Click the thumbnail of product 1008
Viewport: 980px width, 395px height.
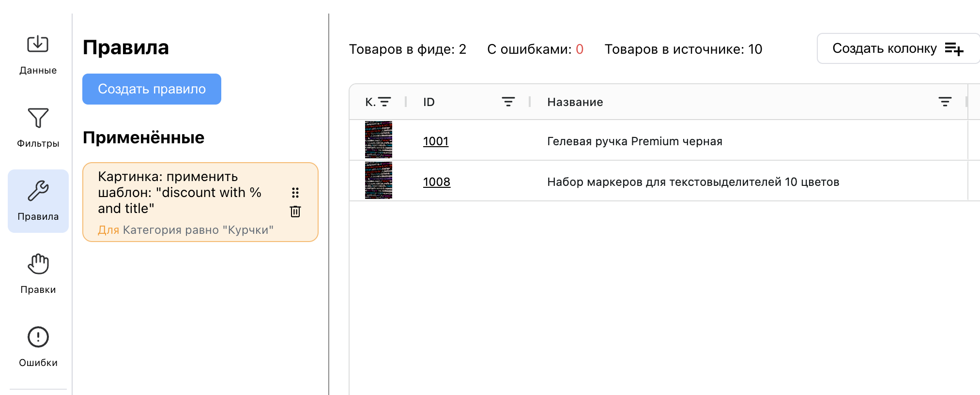click(x=378, y=181)
